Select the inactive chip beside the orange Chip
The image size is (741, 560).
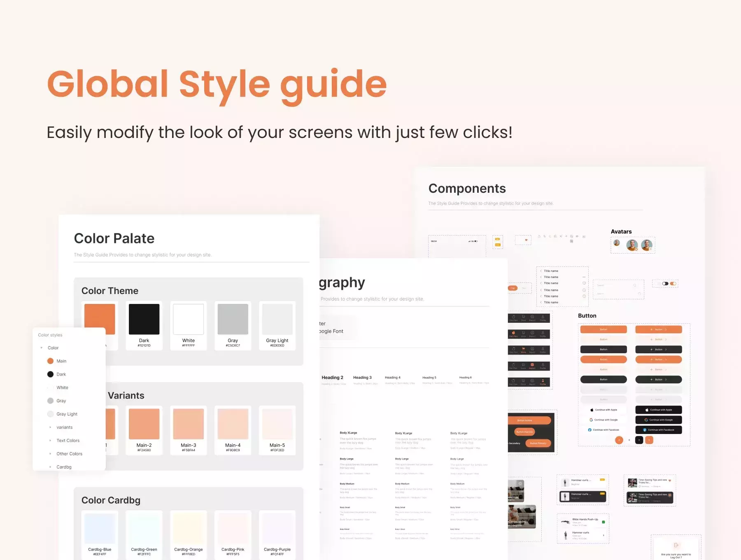524,288
